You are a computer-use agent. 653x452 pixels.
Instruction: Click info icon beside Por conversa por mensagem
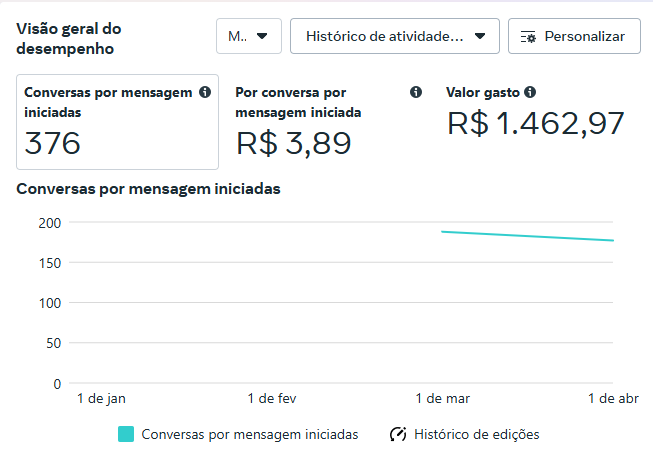[x=416, y=92]
